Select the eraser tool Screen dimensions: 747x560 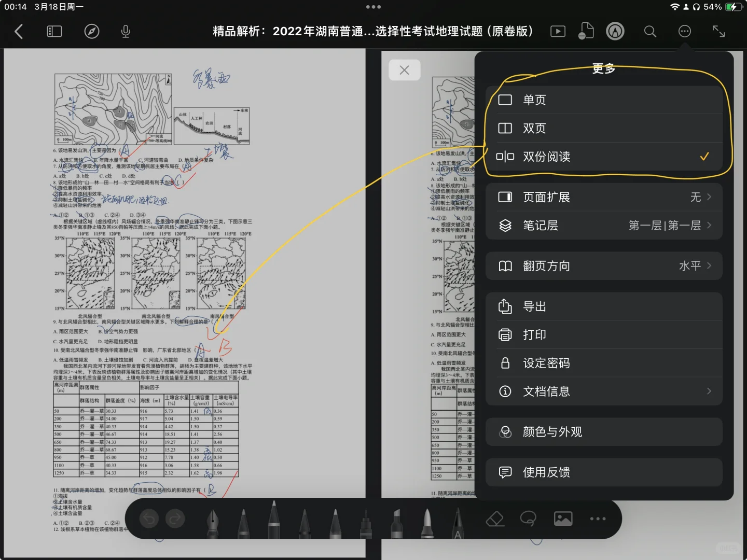(x=495, y=519)
